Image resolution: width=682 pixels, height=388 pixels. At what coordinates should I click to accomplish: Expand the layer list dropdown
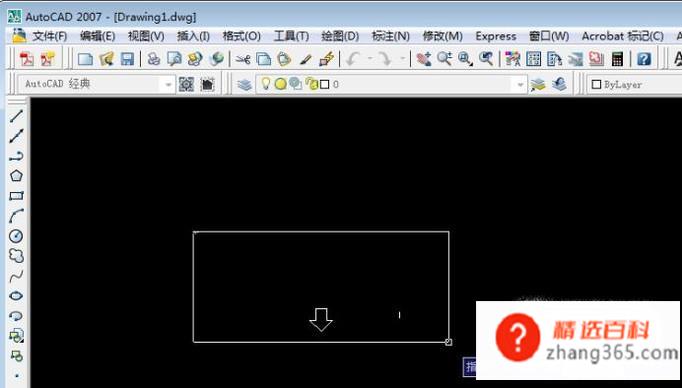pyautogui.click(x=520, y=84)
